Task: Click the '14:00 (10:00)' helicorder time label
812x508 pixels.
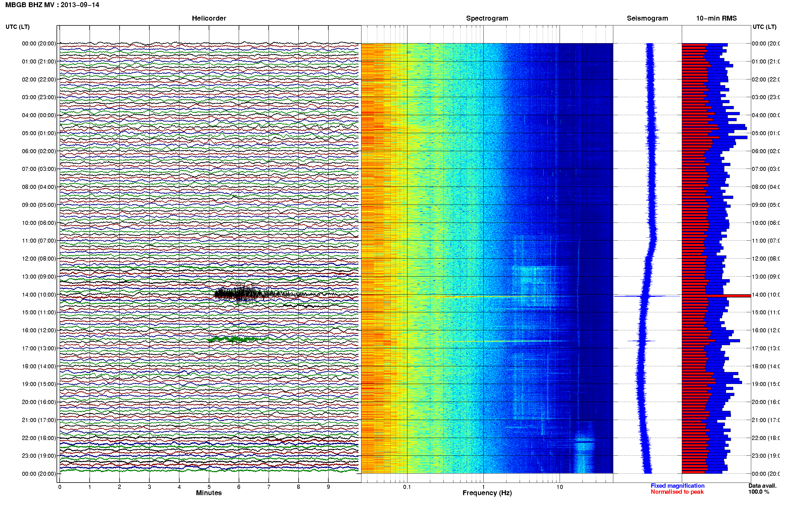Action: 39,295
